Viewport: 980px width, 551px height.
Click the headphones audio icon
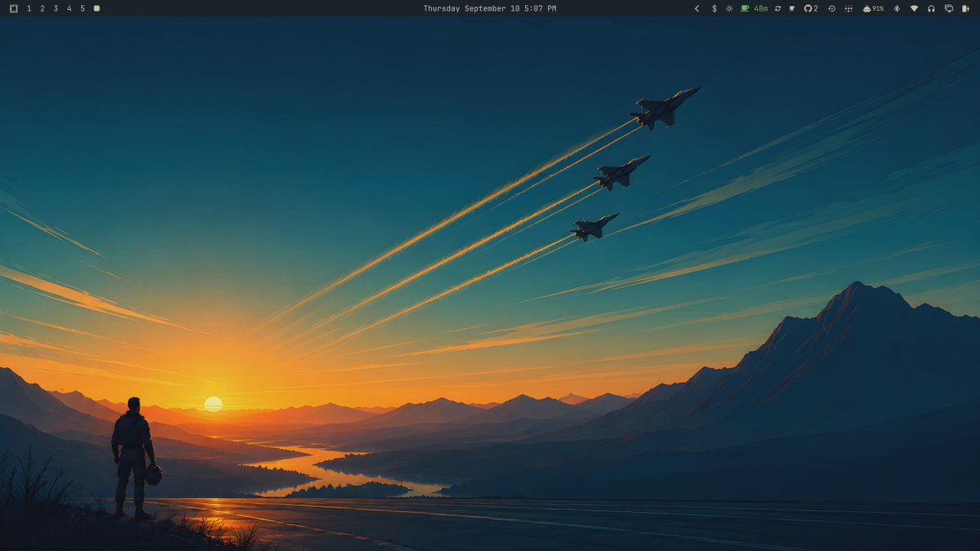[931, 8]
